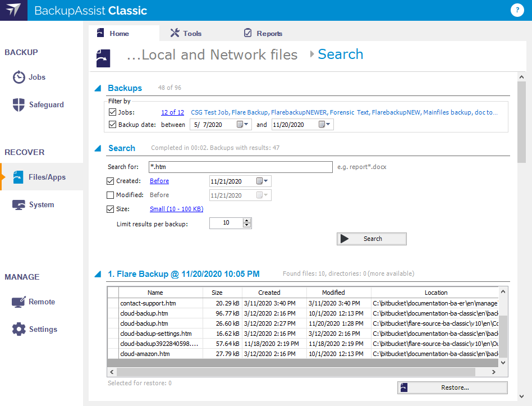Viewport: 532px width, 406px height.
Task: Click the Jobs clock icon
Action: click(19, 77)
